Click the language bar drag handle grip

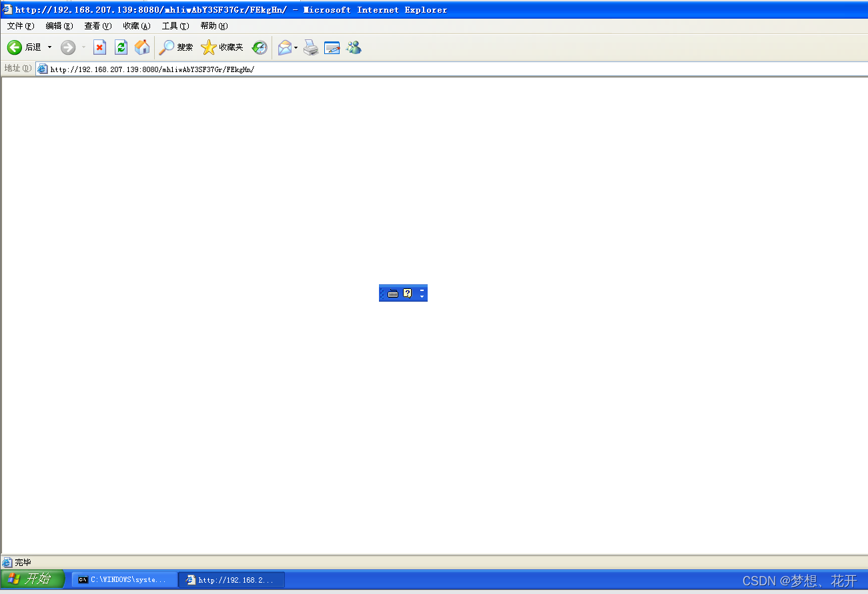pyautogui.click(x=382, y=293)
